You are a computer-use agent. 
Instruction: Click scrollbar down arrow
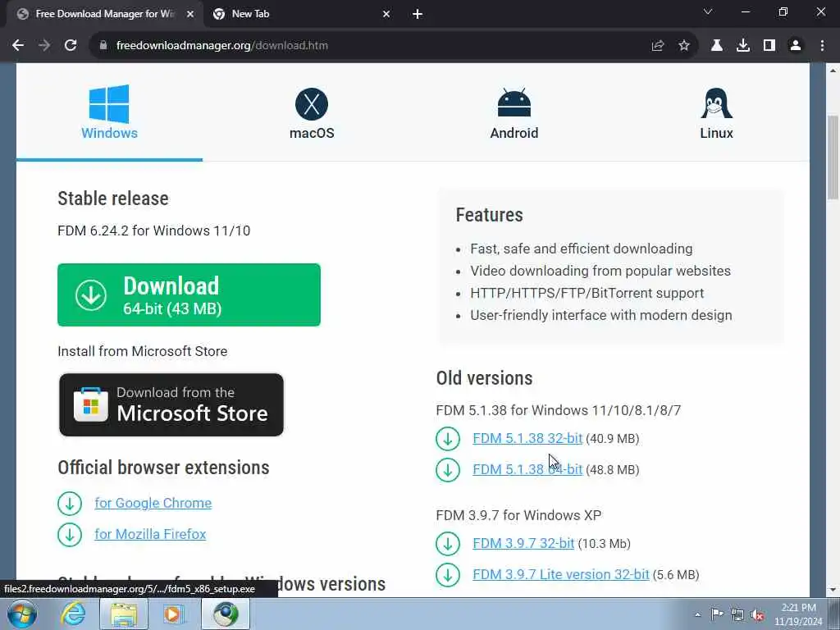click(833, 590)
